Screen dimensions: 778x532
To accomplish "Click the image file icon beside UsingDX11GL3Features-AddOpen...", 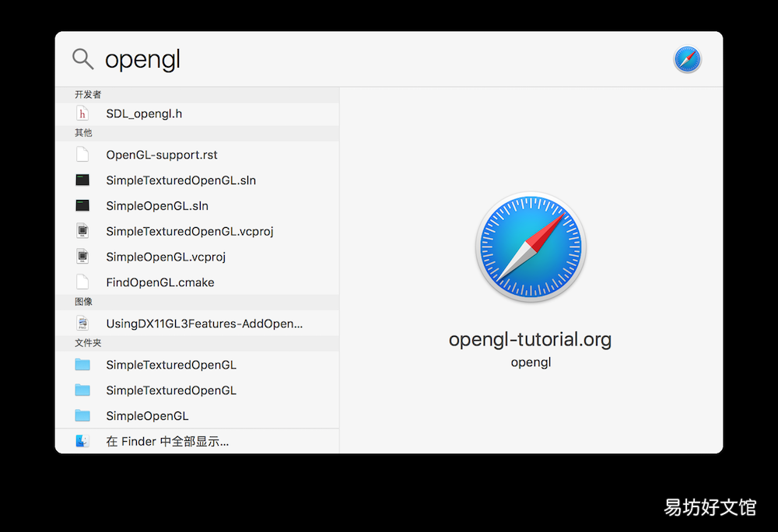I will [82, 324].
